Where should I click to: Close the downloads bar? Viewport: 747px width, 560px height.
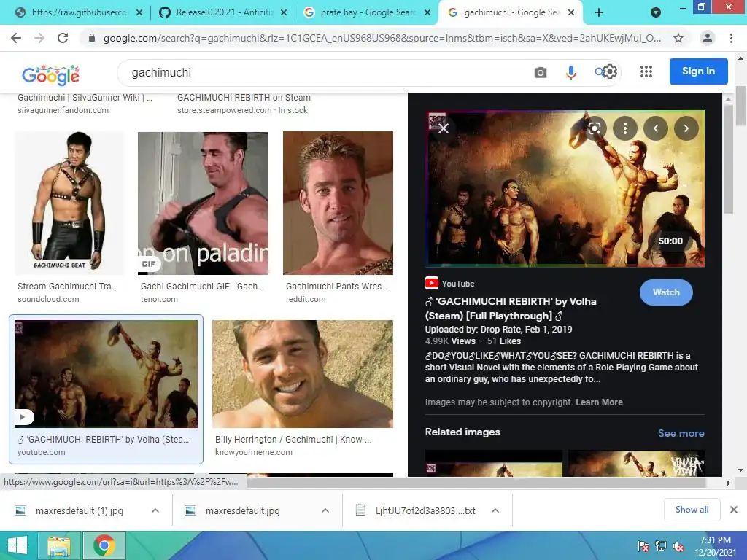tap(734, 510)
